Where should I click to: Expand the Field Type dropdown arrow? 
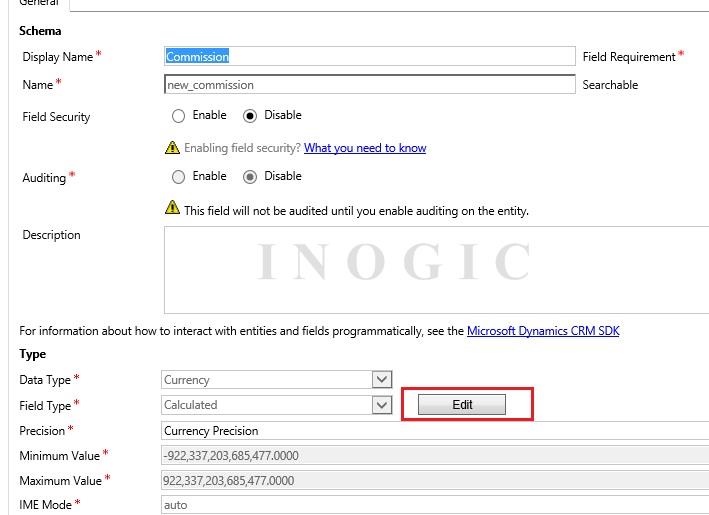point(381,405)
